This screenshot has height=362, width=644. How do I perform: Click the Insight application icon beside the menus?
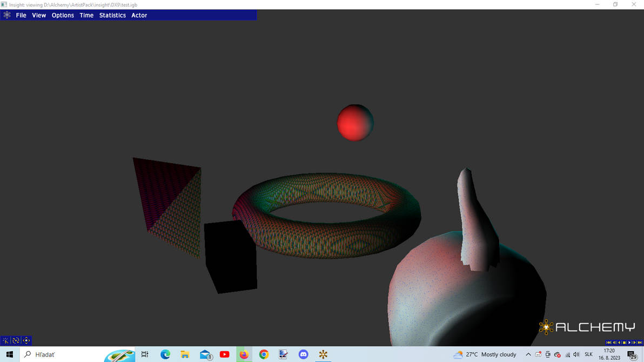[x=6, y=15]
